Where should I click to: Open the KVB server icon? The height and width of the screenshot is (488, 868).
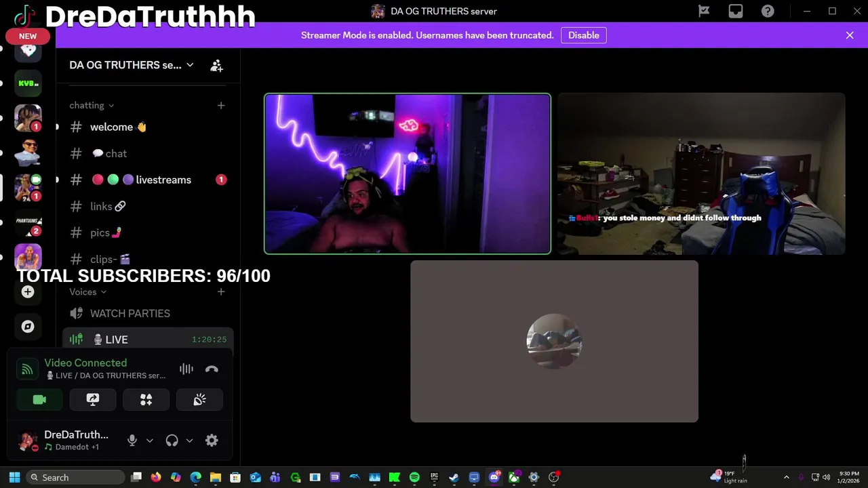point(28,83)
